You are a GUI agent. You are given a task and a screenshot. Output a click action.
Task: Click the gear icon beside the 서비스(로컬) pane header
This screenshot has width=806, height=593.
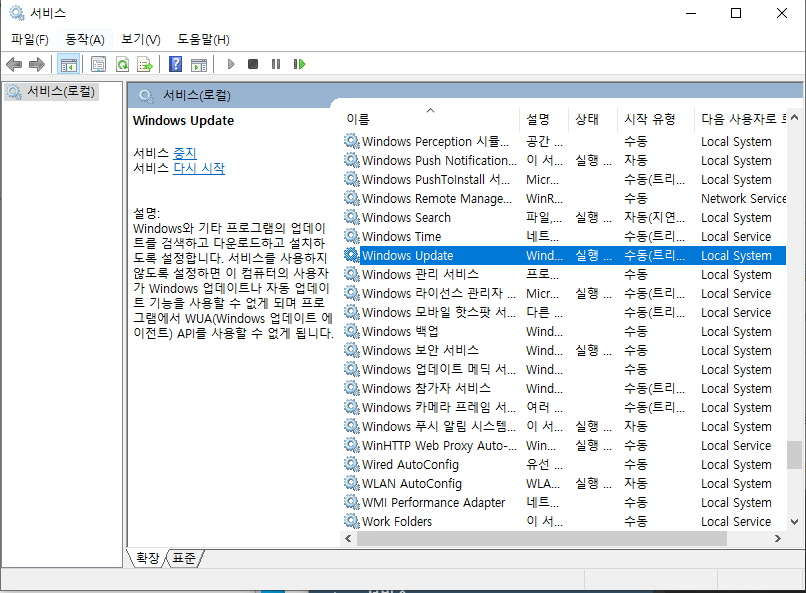pyautogui.click(x=146, y=96)
